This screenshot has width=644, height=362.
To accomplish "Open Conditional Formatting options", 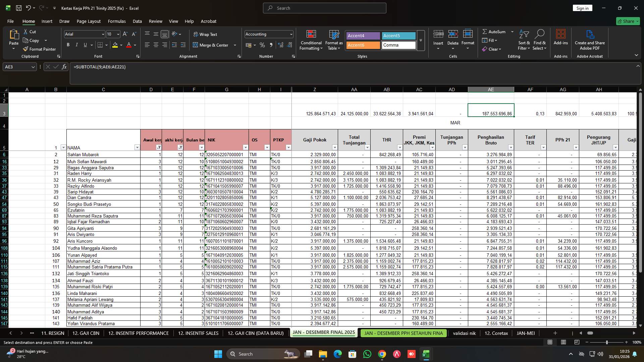I will pos(311,40).
